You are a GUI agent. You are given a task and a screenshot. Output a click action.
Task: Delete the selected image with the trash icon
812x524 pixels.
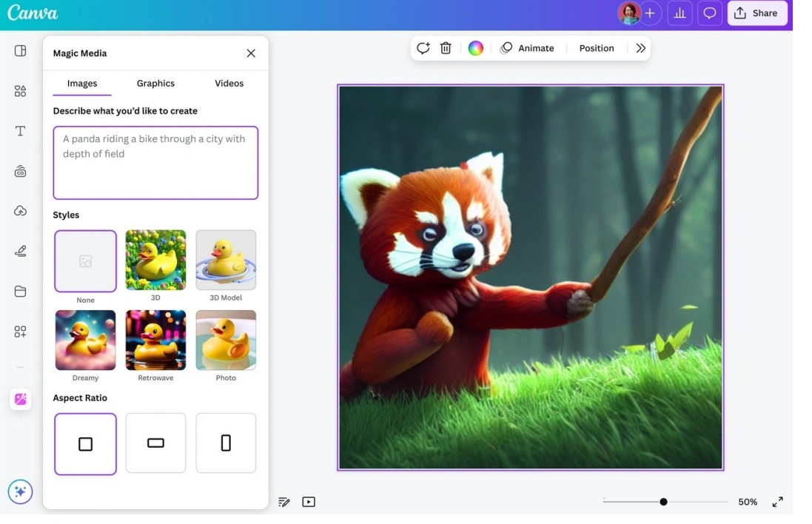pos(446,48)
